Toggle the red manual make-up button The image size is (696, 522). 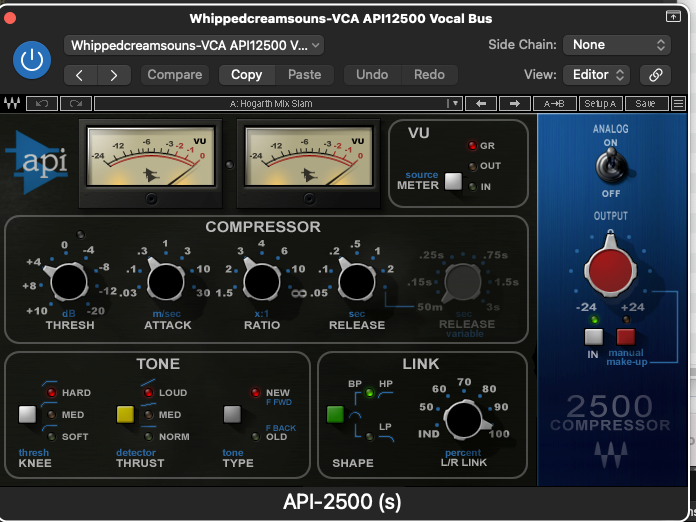(626, 337)
